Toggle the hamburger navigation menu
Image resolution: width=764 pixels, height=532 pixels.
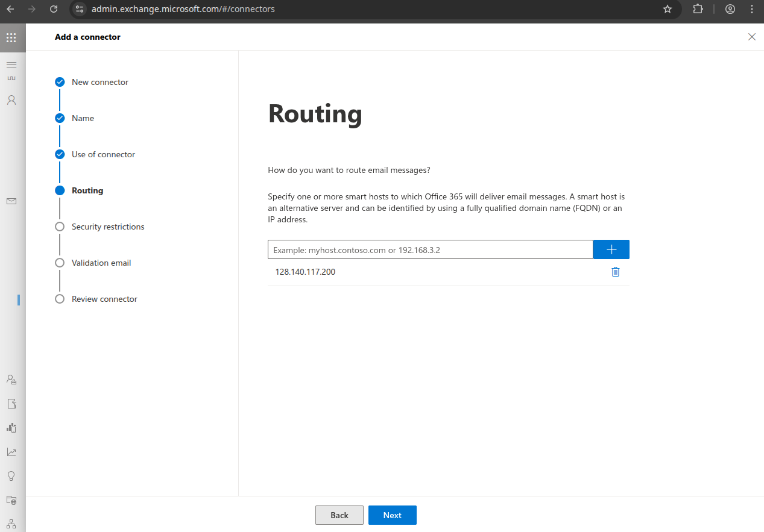(x=11, y=64)
